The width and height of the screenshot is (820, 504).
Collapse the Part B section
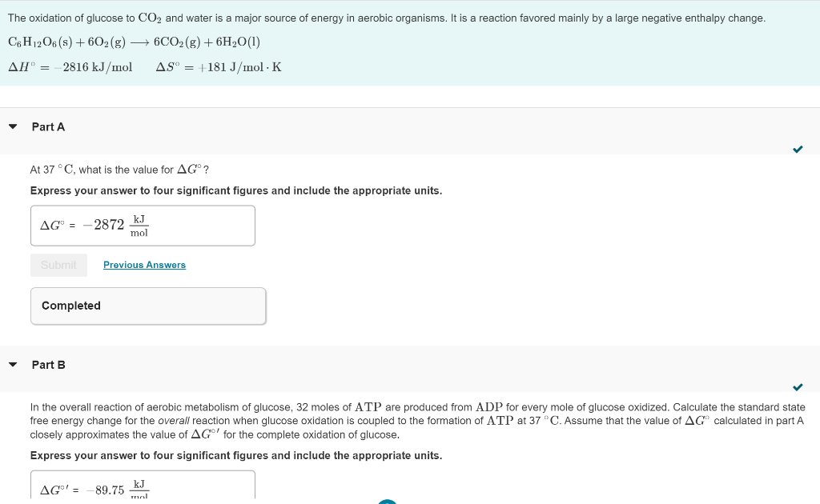pos(12,364)
